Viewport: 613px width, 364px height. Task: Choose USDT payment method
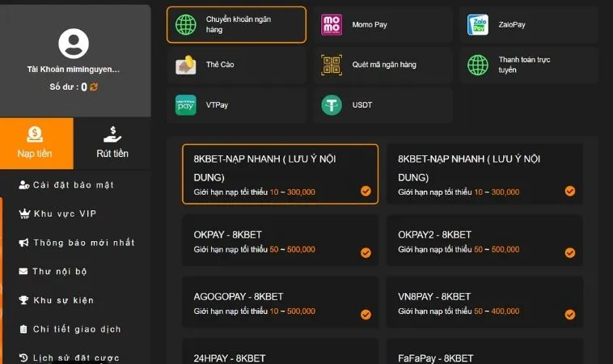(383, 105)
